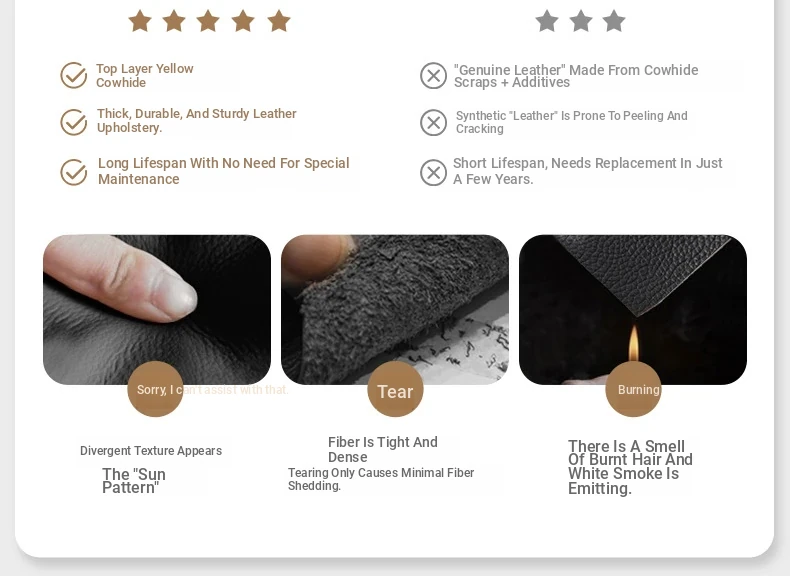The image size is (790, 576).
Task: Click the X icon next to Synthetic Leather text
Action: coord(433,122)
